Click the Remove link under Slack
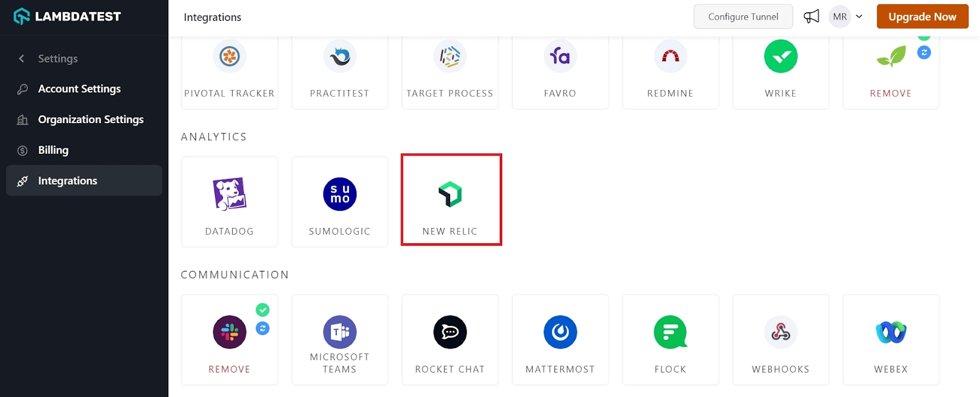Viewport: 980px width, 397px height. click(229, 369)
